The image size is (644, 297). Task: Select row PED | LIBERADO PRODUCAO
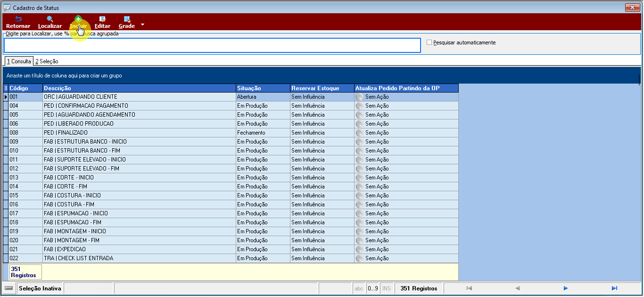[x=231, y=124]
